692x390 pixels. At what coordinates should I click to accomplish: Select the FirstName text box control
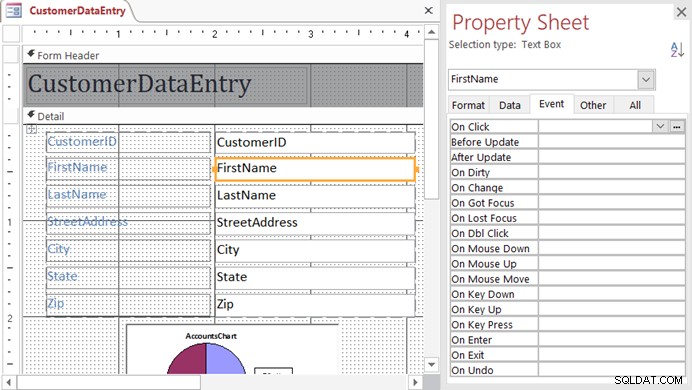[315, 169]
